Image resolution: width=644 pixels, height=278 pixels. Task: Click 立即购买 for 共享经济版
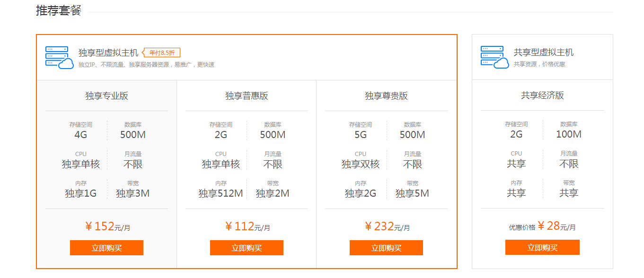pos(542,247)
